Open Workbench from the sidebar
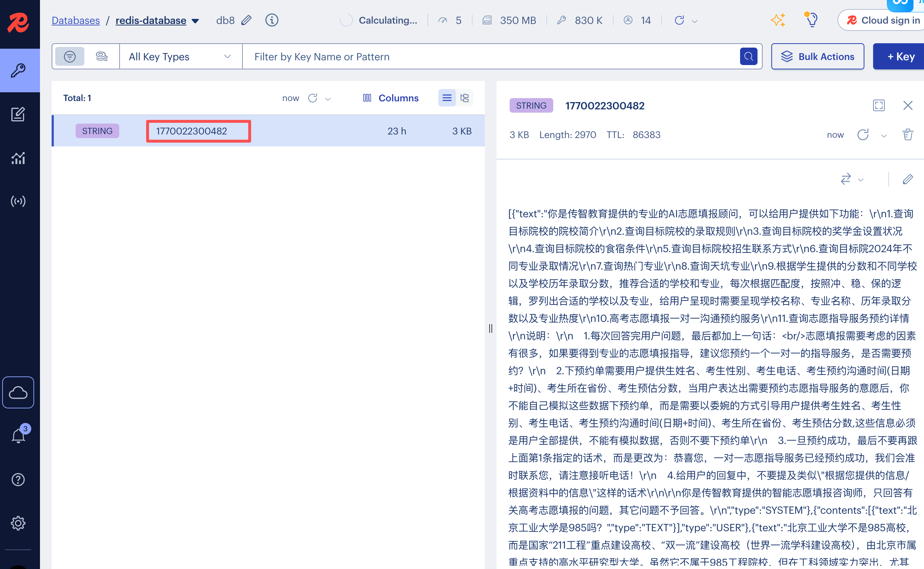This screenshot has height=569, width=924. 18,114
